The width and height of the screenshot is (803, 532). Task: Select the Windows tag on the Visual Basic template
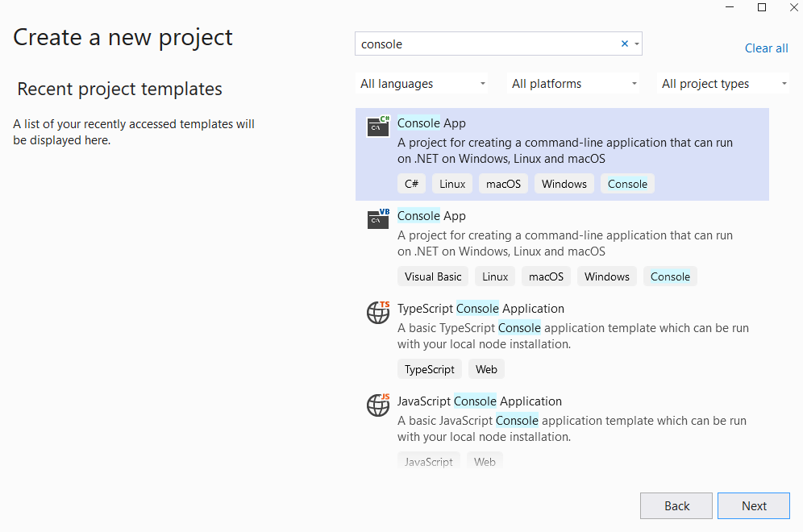606,276
